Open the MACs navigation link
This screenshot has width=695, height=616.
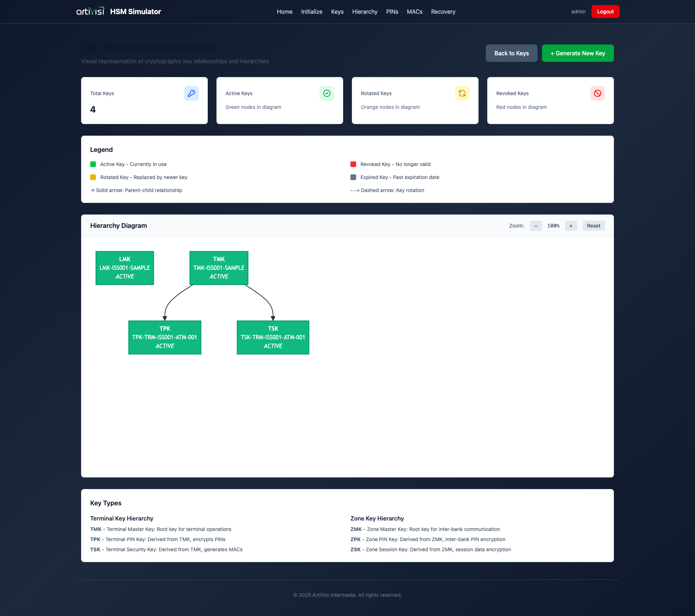(x=414, y=12)
